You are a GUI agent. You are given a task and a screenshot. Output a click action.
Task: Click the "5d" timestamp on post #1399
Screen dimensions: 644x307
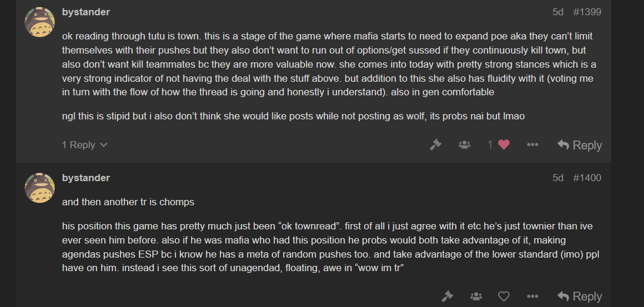click(558, 12)
